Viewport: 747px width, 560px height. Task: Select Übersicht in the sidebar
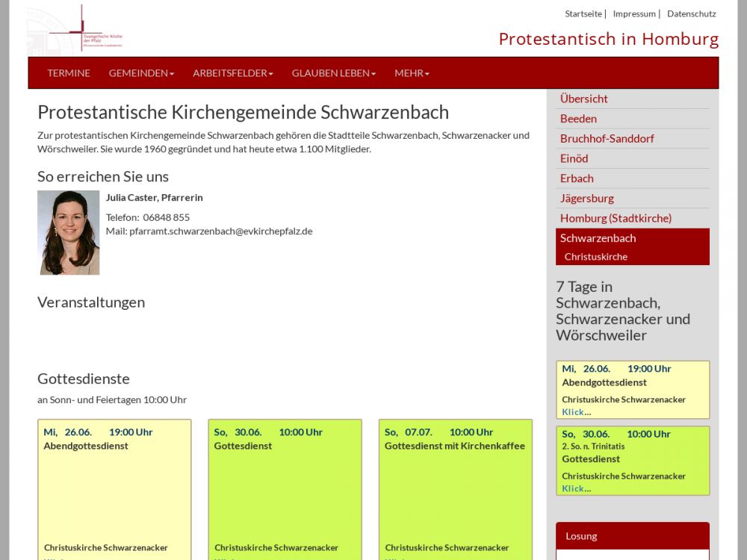[x=583, y=99]
